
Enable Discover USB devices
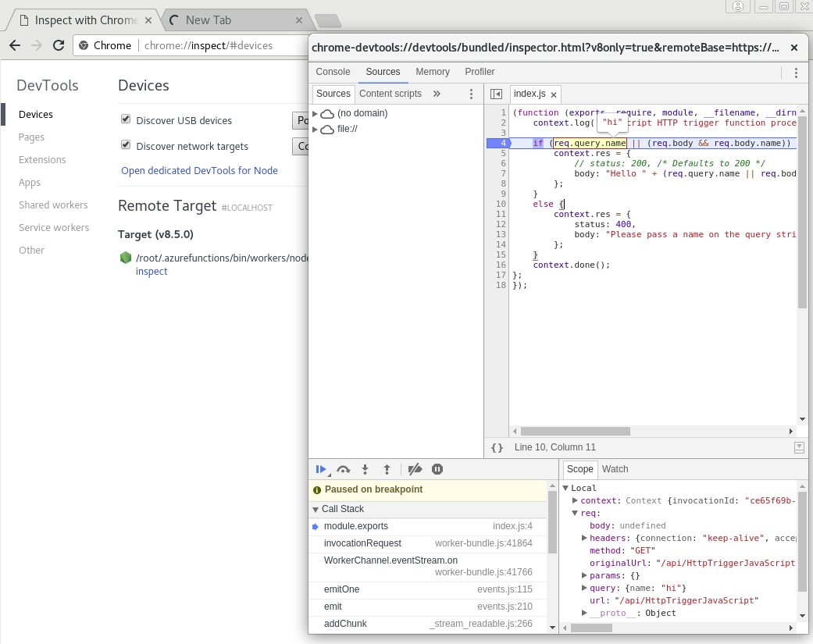click(126, 119)
